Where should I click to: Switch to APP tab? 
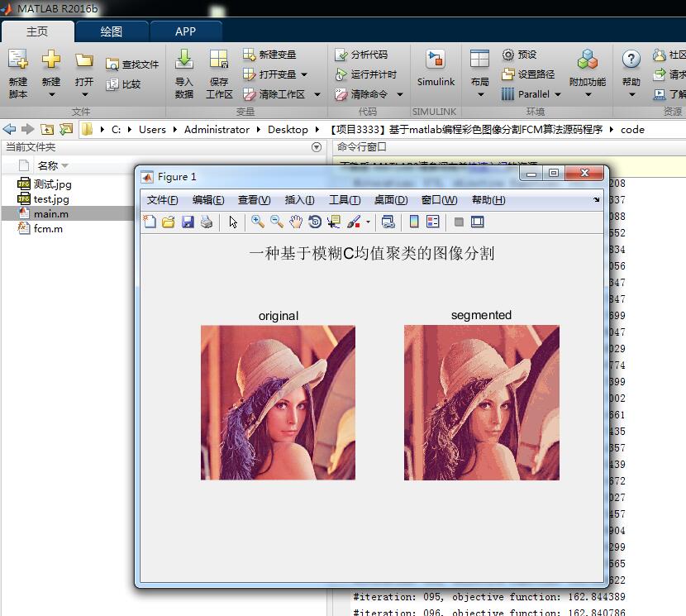click(185, 31)
